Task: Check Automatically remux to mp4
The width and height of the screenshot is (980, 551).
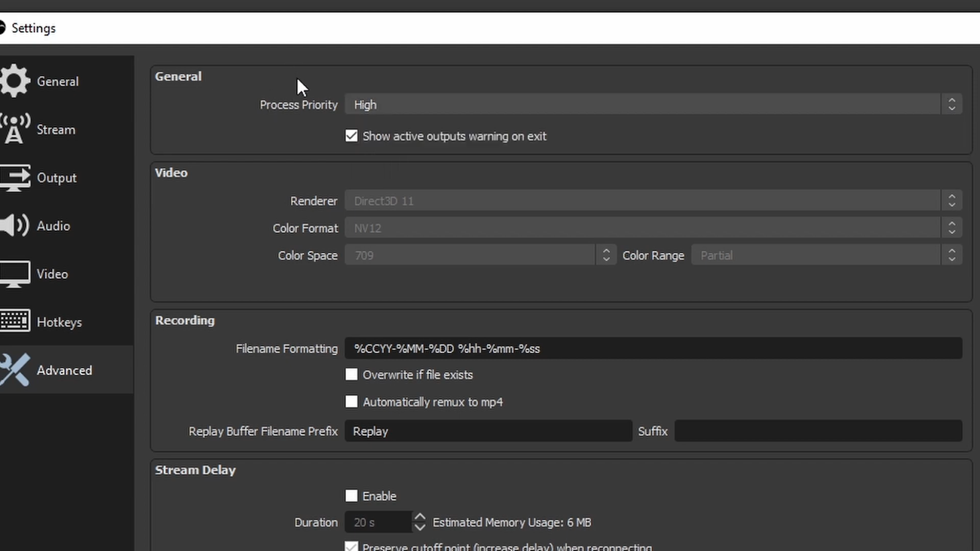Action: click(352, 402)
